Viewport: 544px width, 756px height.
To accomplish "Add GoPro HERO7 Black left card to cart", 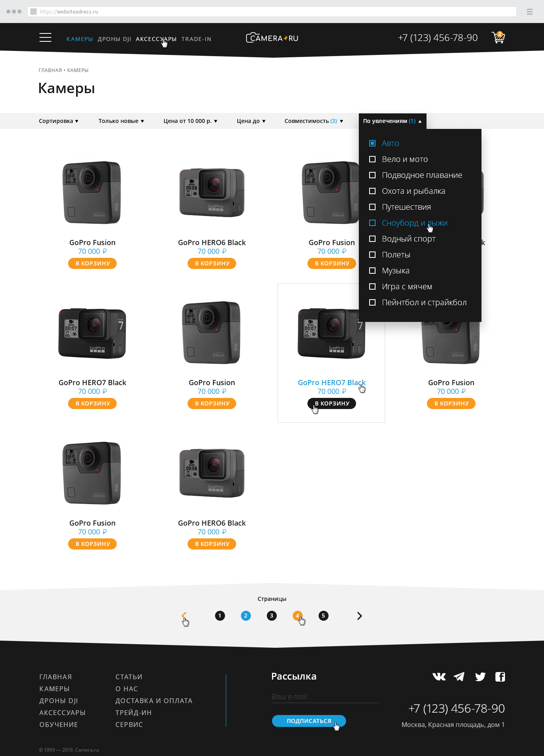I will pyautogui.click(x=92, y=403).
